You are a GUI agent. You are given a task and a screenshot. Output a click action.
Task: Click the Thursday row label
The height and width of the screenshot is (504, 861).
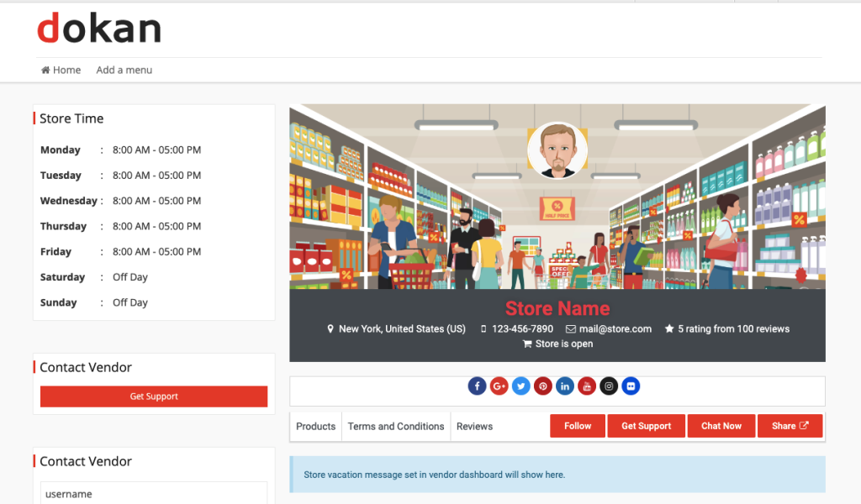63,226
